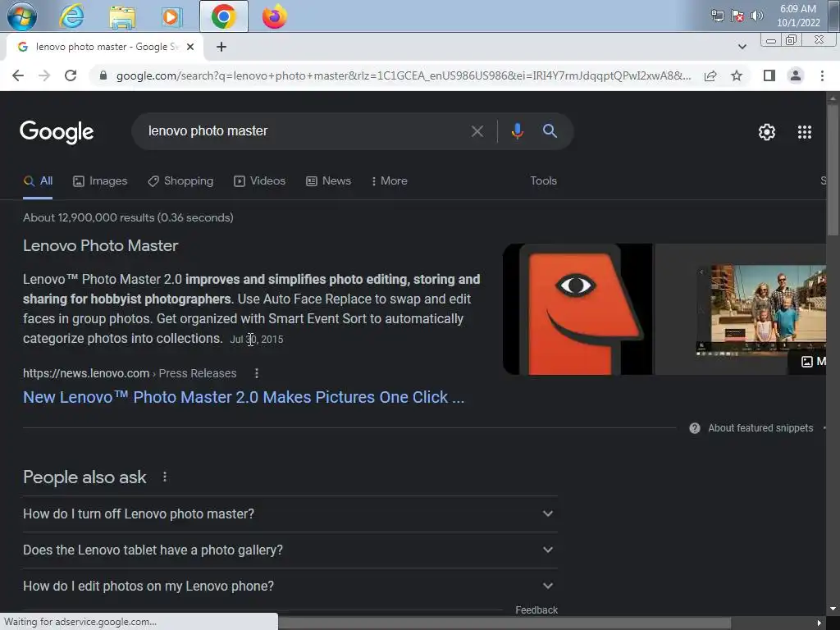The width and height of the screenshot is (840, 630).
Task: Share this page using share icon
Action: 710,75
